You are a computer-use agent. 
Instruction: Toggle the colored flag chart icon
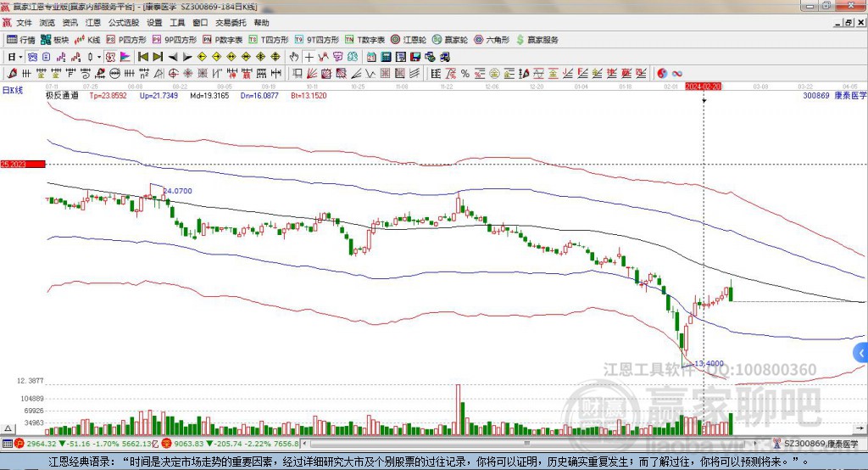click(125, 57)
